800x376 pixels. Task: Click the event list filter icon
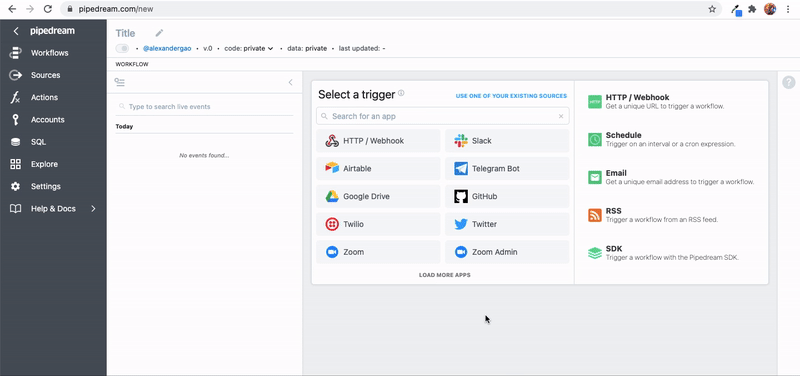[120, 82]
